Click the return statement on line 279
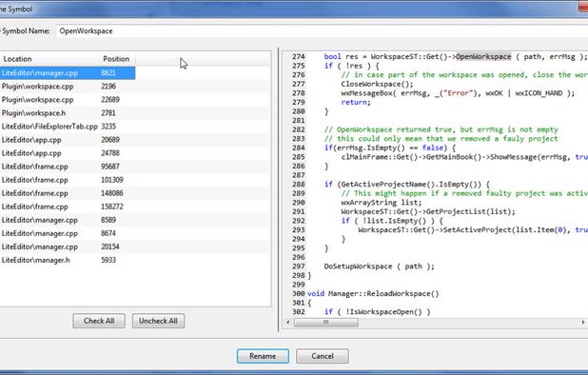The width and height of the screenshot is (588, 375). point(356,103)
